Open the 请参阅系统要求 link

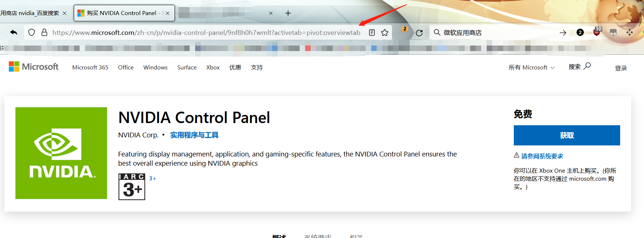click(542, 156)
